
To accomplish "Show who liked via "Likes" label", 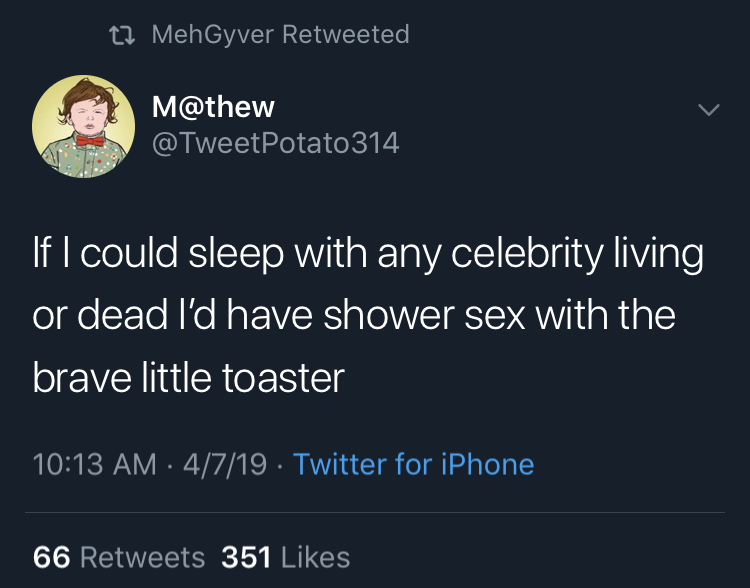I will [x=315, y=557].
